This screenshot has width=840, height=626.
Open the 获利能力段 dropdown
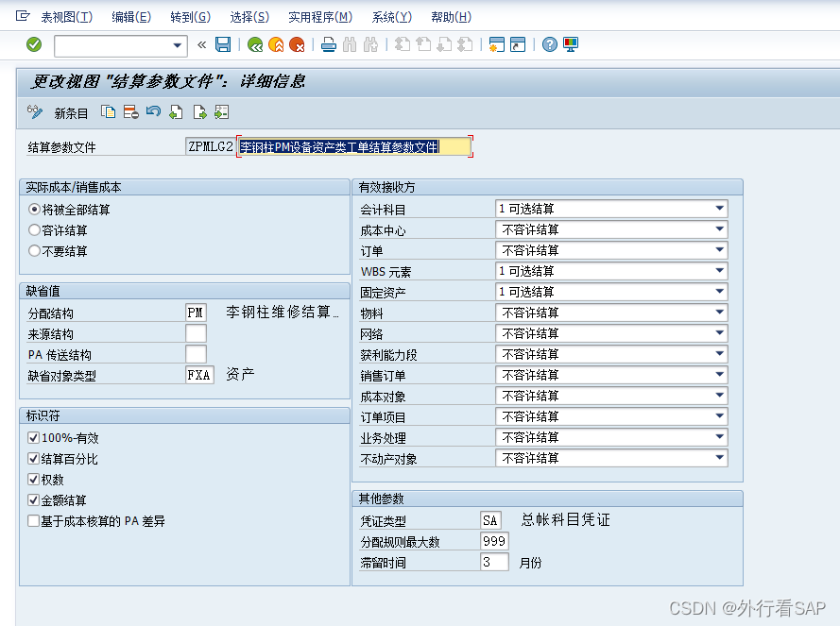719,354
